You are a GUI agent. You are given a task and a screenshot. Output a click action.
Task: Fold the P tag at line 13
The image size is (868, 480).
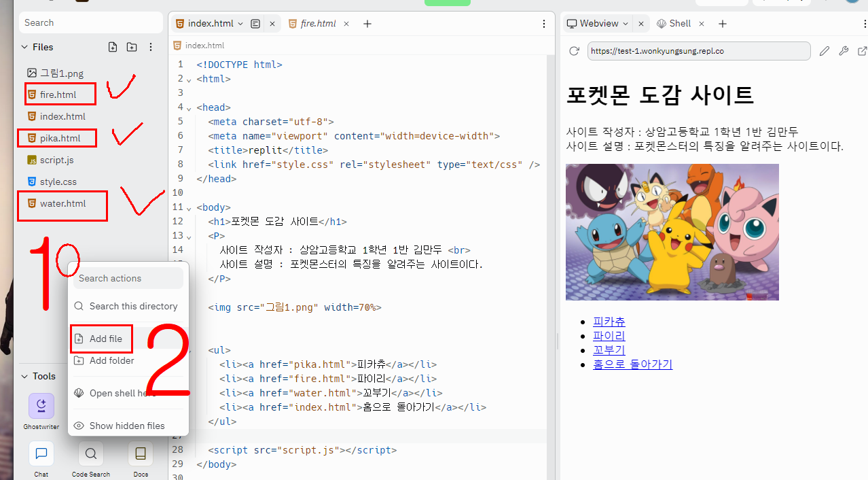point(189,237)
